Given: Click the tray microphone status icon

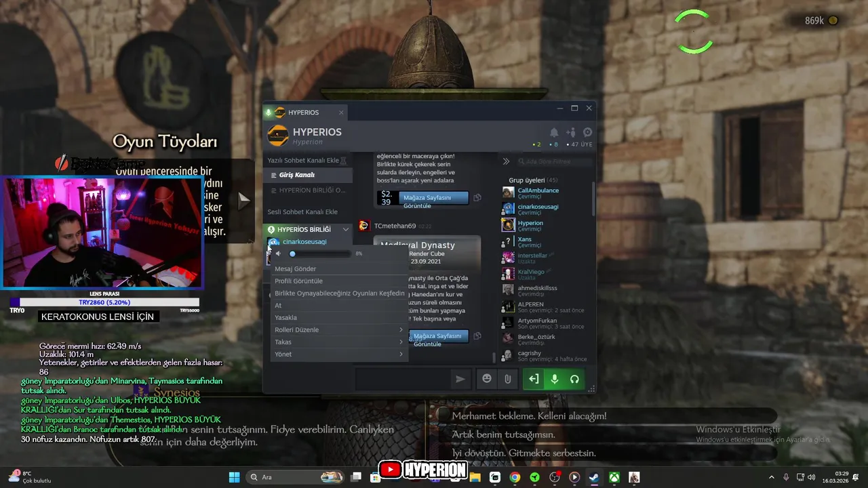Looking at the screenshot, I should 786,477.
